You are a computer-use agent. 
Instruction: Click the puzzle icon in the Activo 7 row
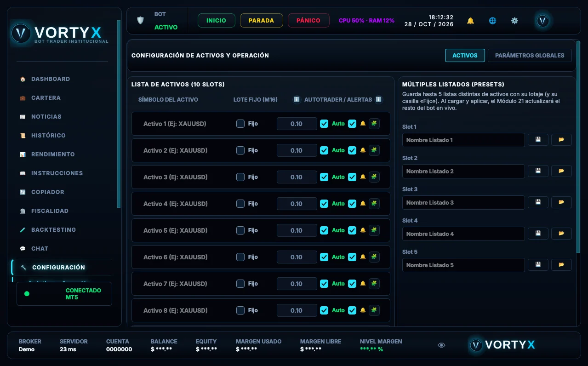[374, 284]
